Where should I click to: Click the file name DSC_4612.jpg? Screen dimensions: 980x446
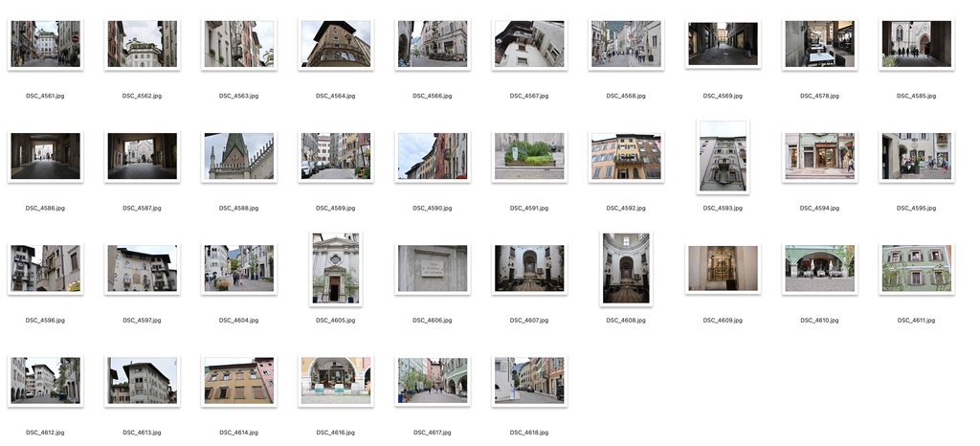[x=45, y=433]
